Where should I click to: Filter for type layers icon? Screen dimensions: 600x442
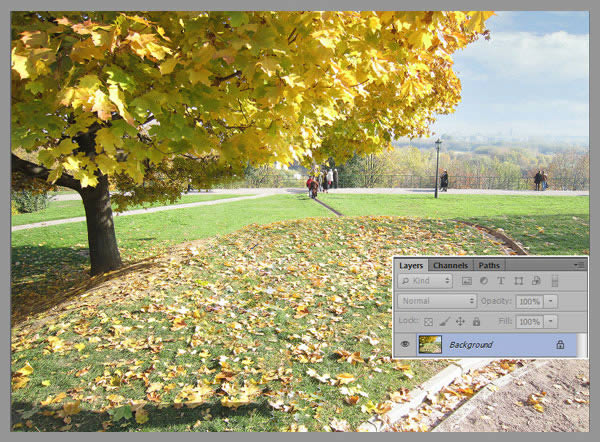coord(501,281)
